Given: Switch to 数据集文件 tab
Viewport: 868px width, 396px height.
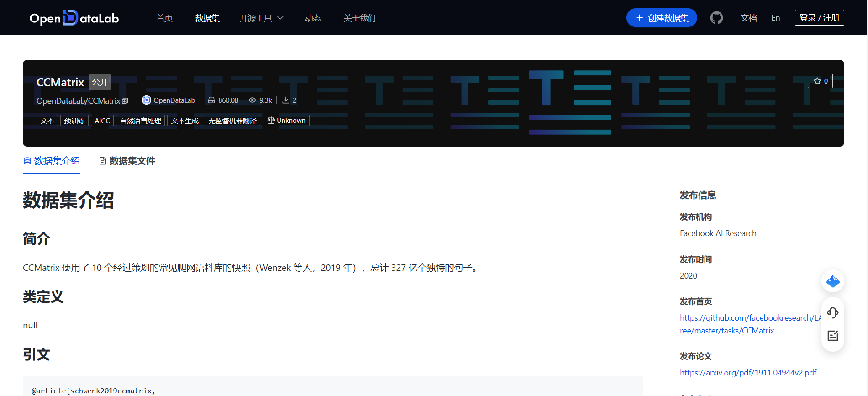Looking at the screenshot, I should coord(127,161).
